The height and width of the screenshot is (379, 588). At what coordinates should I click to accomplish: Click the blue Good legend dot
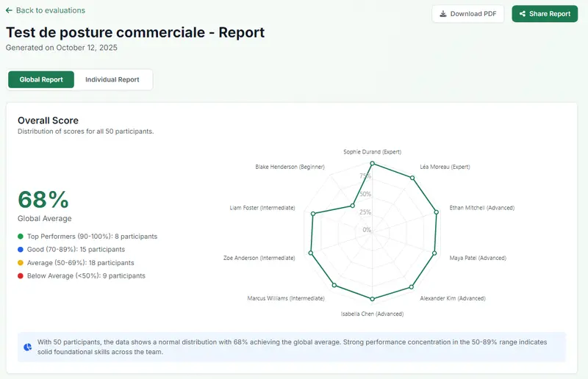coord(21,250)
